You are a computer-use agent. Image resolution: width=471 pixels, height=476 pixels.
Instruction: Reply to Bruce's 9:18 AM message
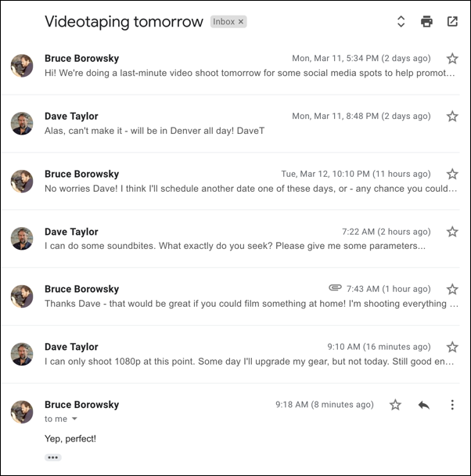click(x=424, y=405)
